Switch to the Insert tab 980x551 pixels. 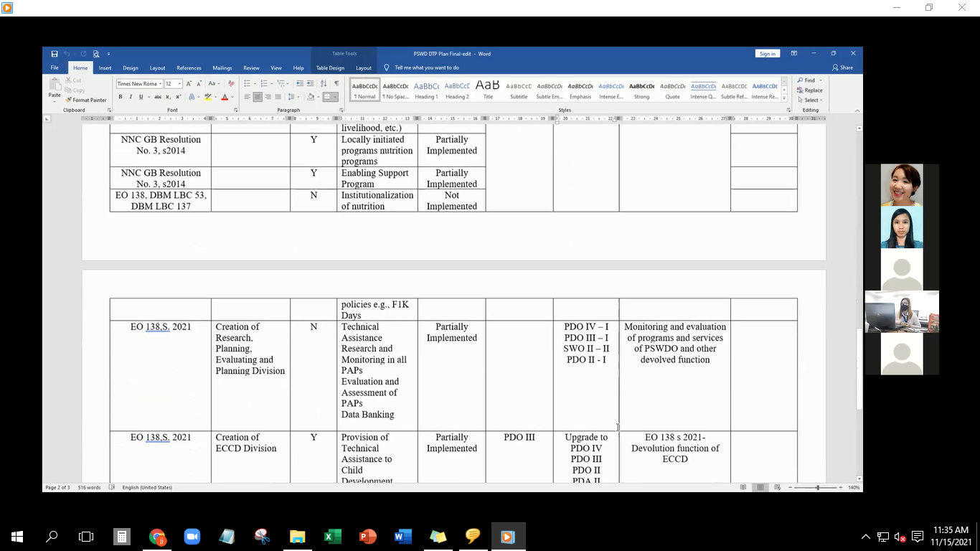(105, 68)
